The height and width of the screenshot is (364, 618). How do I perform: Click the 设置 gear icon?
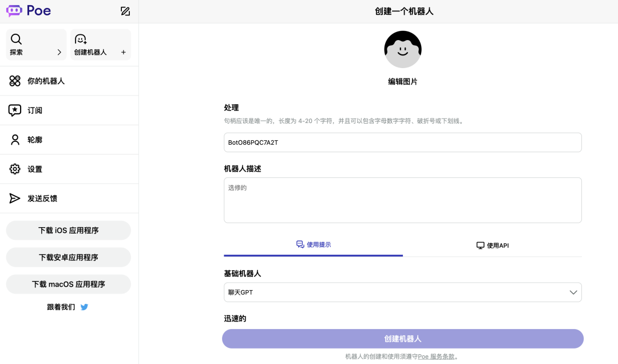[15, 169]
